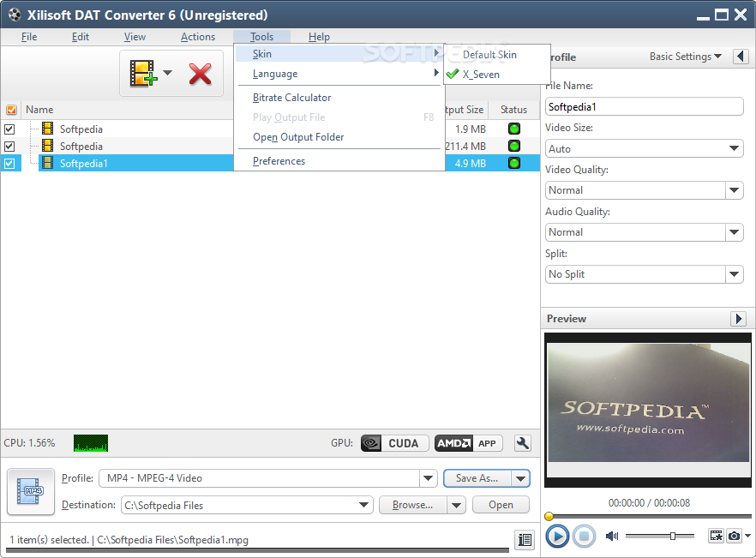This screenshot has height=558, width=756.
Task: Select the X_Seven skin option
Action: tap(496, 75)
